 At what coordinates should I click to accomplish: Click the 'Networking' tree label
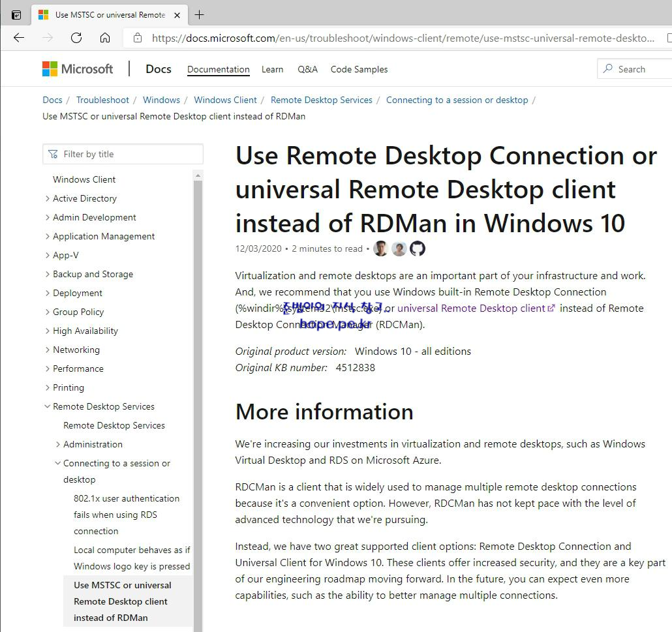76,350
